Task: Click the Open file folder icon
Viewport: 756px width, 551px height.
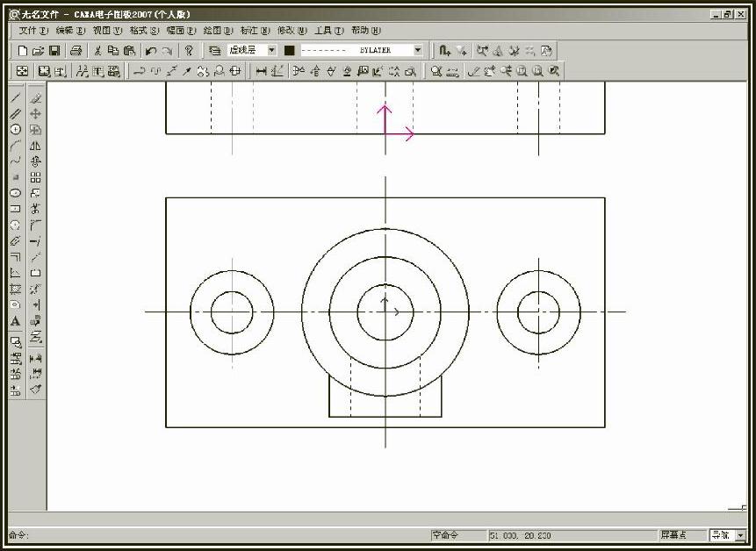Action: point(39,51)
